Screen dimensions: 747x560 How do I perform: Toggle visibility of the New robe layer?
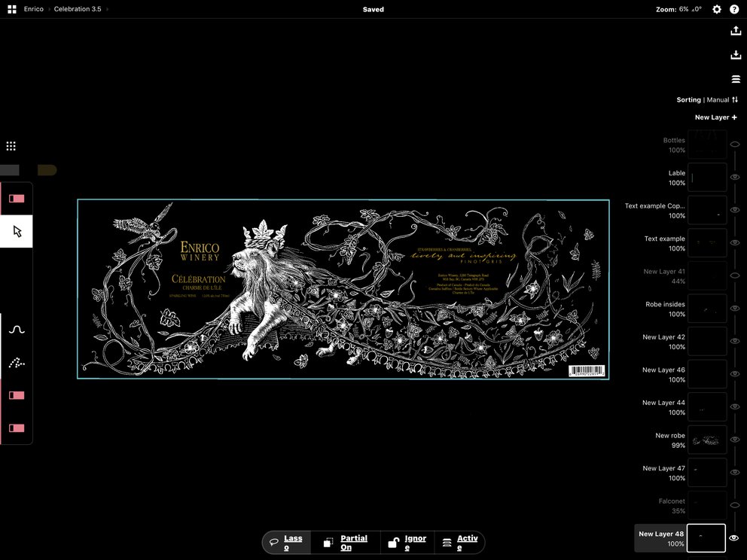735,440
